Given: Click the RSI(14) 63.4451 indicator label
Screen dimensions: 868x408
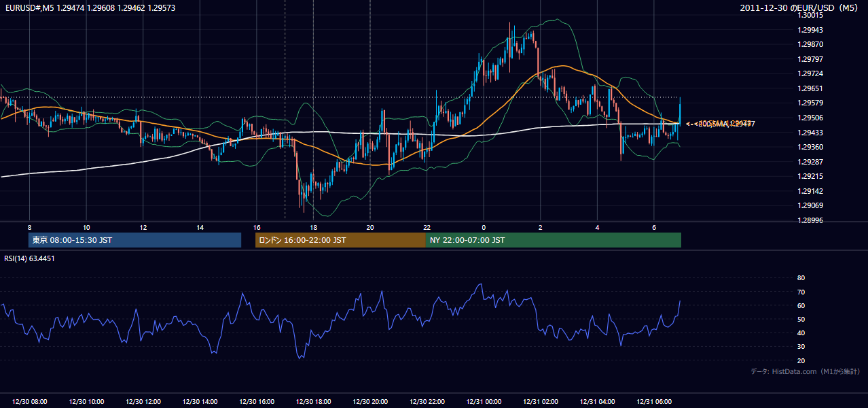Looking at the screenshot, I should tap(30, 258).
